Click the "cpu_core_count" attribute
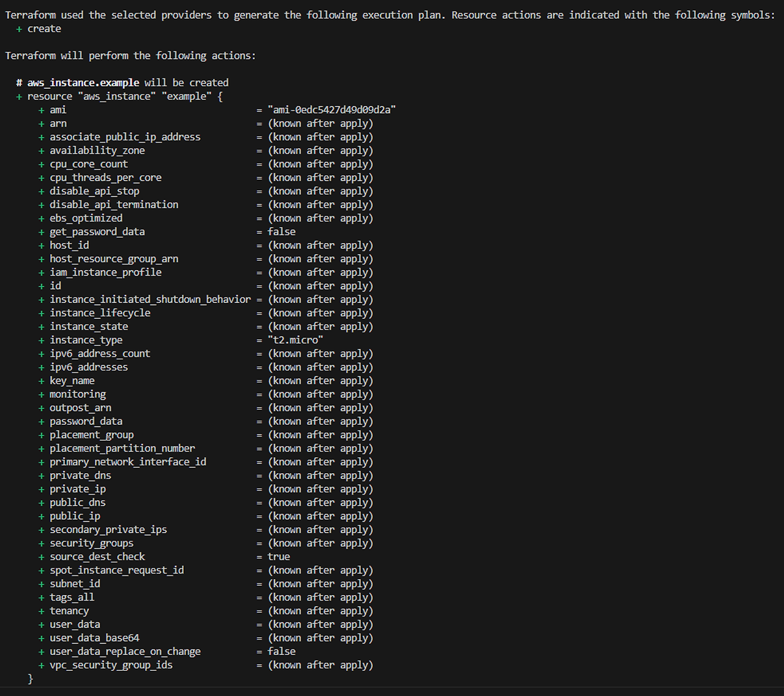 [x=89, y=163]
